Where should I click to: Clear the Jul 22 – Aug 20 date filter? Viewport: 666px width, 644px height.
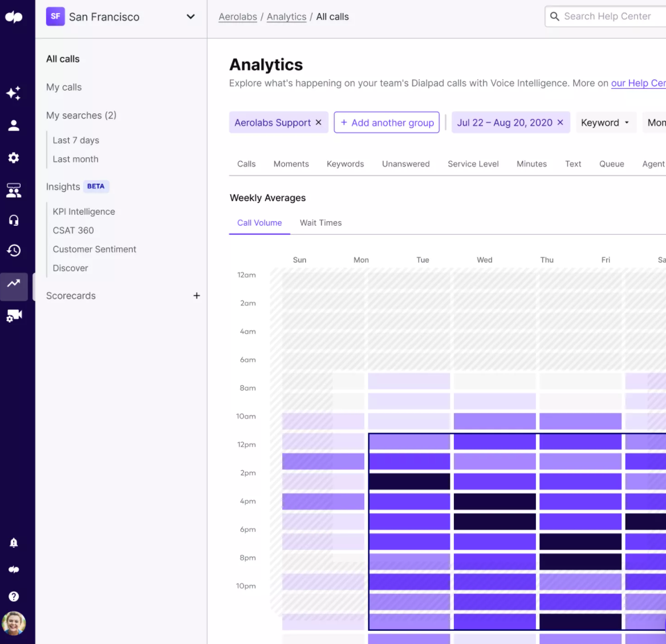coord(561,123)
